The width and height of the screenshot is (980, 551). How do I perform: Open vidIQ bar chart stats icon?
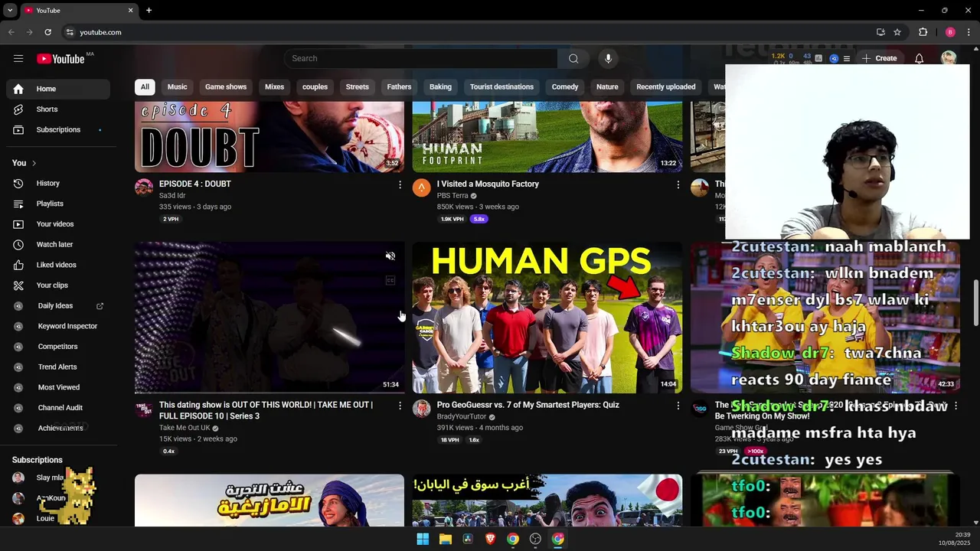[818, 58]
